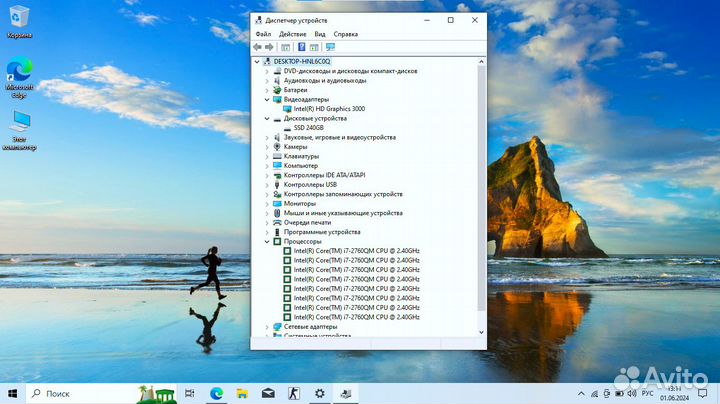The image size is (720, 404).
Task: Select the Мониторы category row
Action: 300,203
